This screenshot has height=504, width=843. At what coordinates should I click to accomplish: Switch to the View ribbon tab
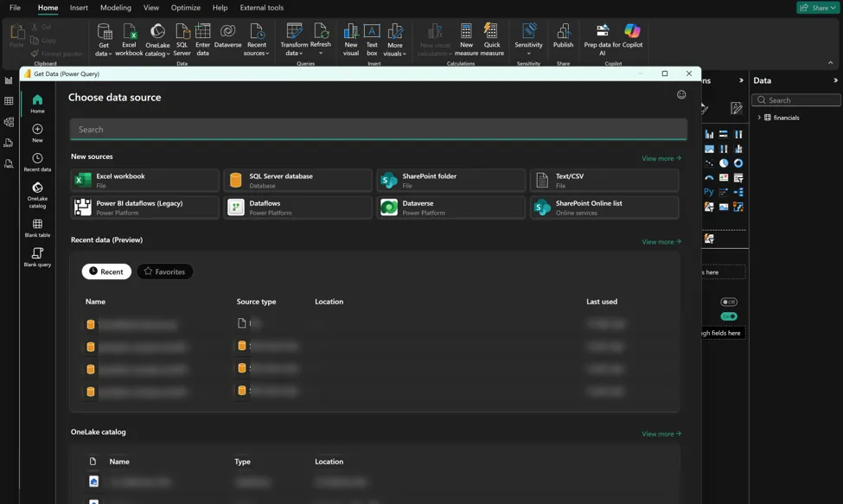point(151,8)
